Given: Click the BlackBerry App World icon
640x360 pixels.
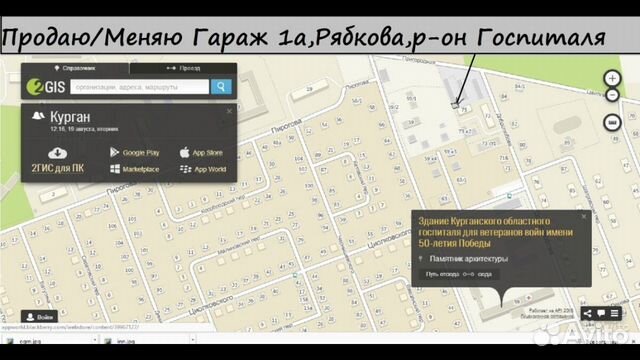Looking at the screenshot, I should tap(185, 169).
